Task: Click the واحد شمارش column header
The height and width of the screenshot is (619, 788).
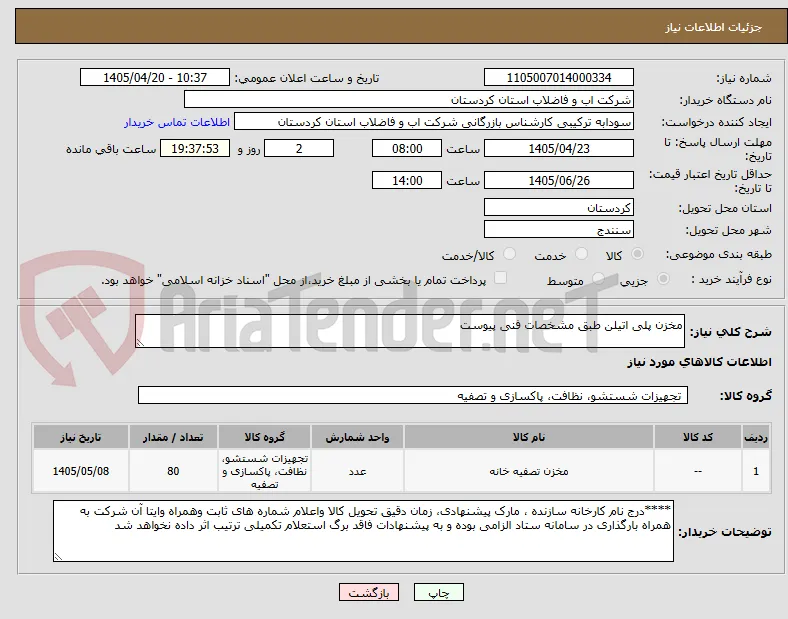Action: tap(357, 437)
